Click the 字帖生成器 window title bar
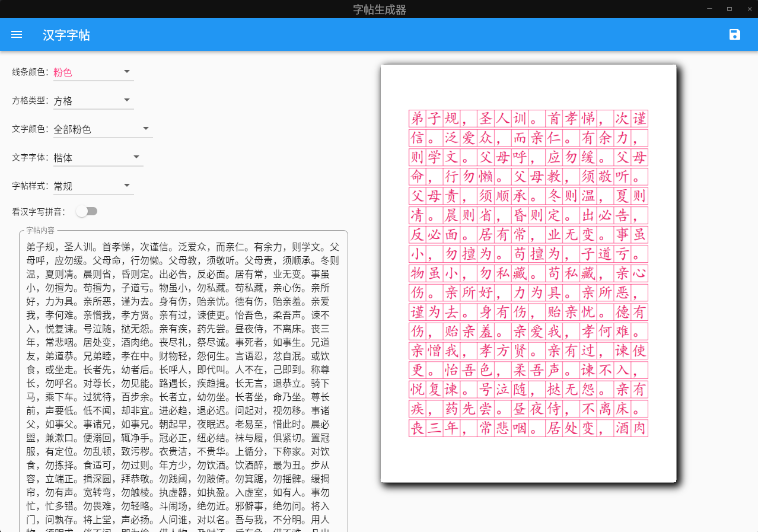The height and width of the screenshot is (532, 758). pyautogui.click(x=380, y=9)
